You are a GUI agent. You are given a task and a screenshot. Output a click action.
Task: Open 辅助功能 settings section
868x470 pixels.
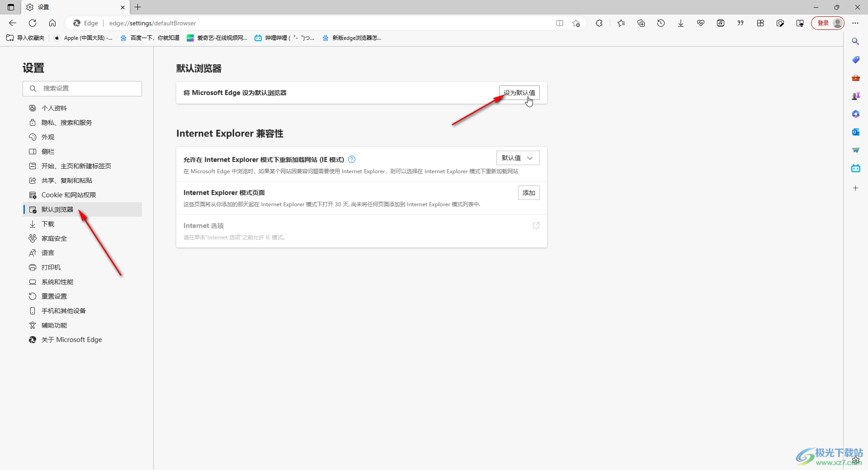(82, 325)
